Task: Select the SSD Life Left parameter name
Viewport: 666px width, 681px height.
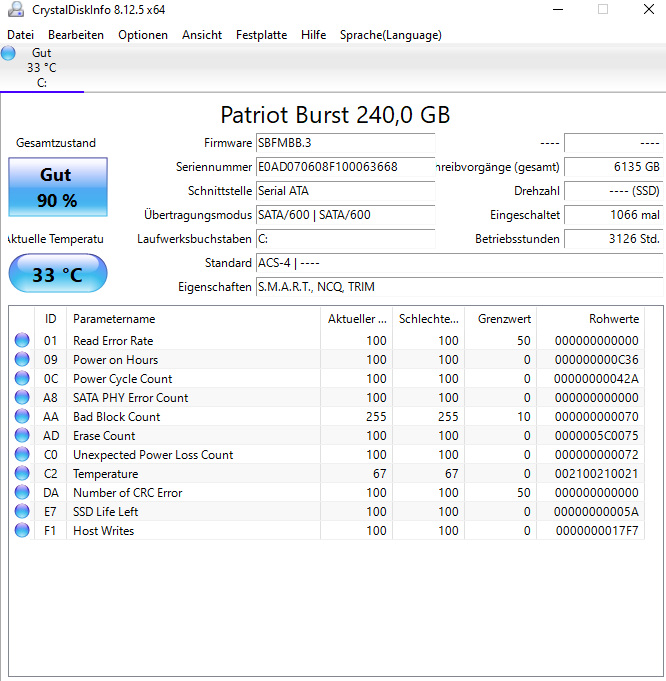Action: [x=106, y=512]
